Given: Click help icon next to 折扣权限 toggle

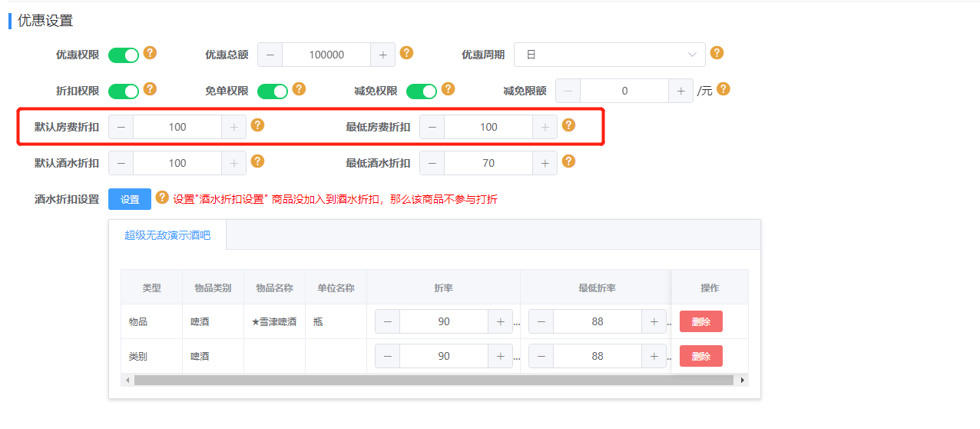Looking at the screenshot, I should (151, 89).
